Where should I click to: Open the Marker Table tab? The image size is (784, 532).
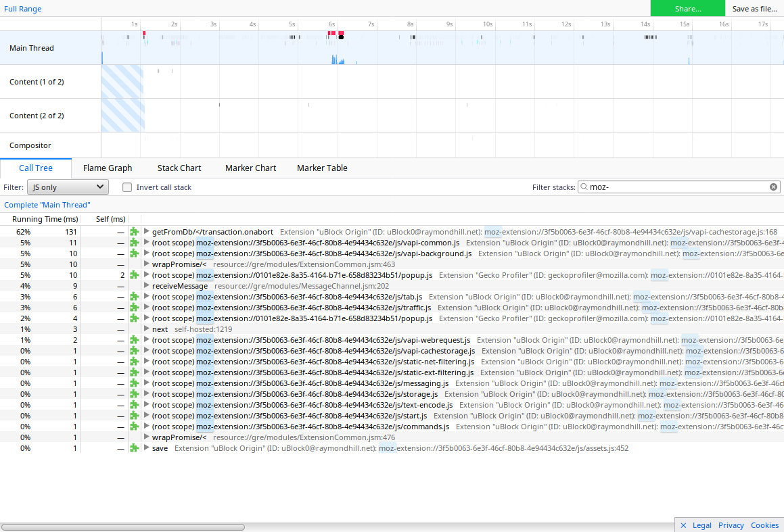point(322,168)
